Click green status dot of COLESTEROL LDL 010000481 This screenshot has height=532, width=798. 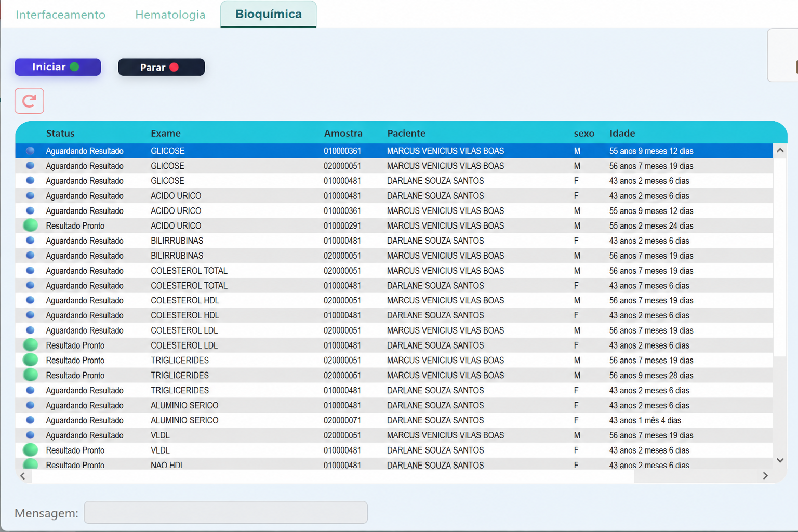31,345
